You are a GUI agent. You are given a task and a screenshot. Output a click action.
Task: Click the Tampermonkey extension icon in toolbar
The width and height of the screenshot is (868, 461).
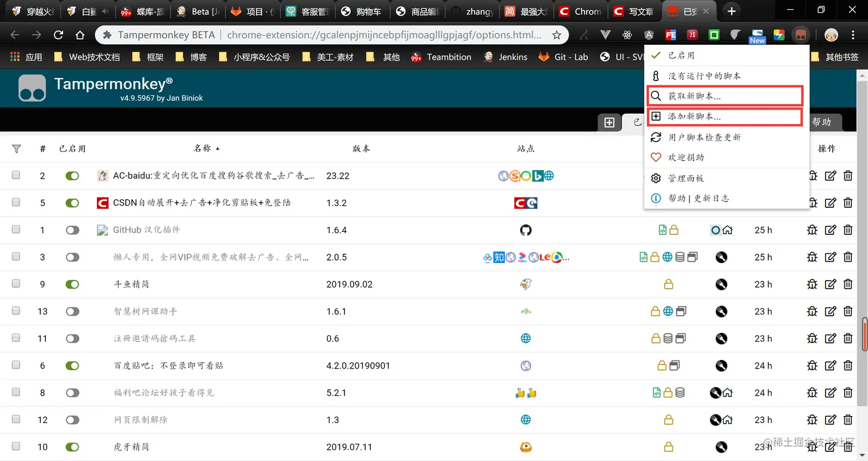pyautogui.click(x=800, y=35)
